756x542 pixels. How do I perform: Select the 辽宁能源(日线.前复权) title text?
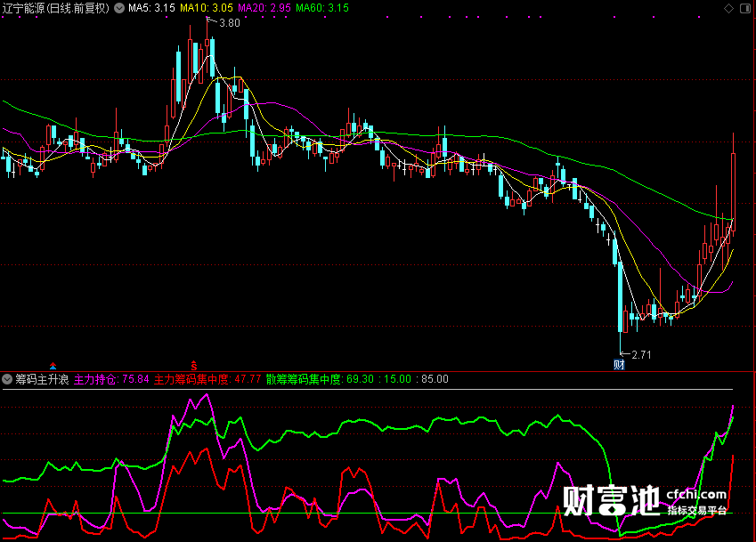click(x=56, y=8)
